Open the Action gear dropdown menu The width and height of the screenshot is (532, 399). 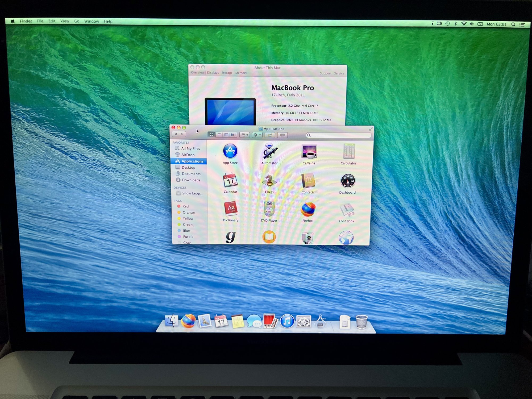point(257,135)
